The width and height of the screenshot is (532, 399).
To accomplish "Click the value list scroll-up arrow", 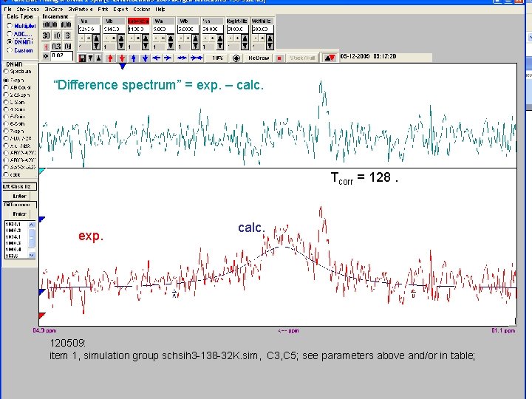I will pos(32,225).
